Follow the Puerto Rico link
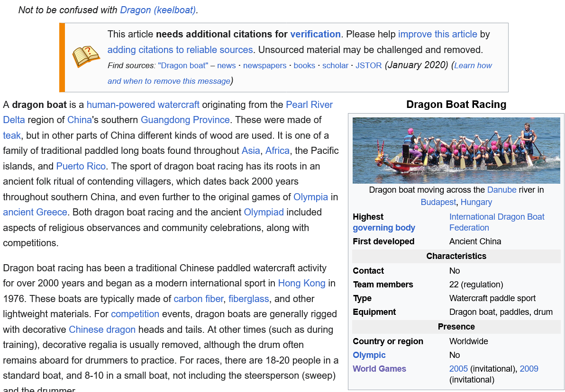565x392 pixels. [x=81, y=166]
